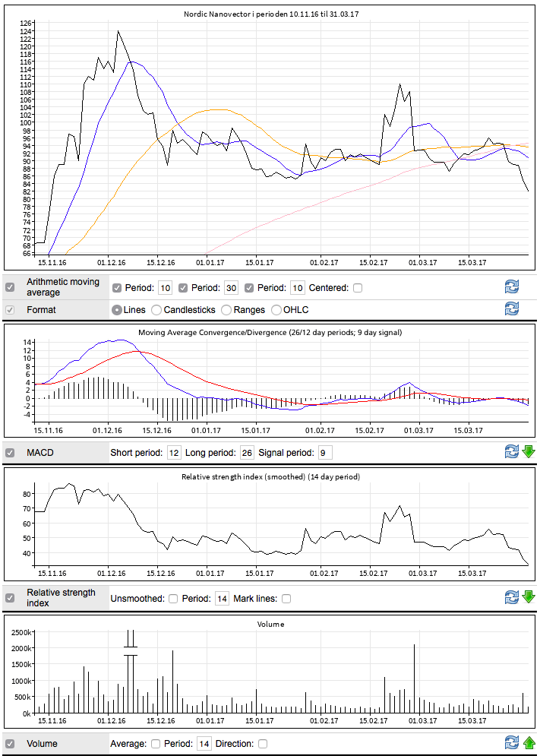The image size is (540, 756).
Task: Toggle the Period checkbox right after the Arithmetic moving average label
Action: (x=117, y=288)
